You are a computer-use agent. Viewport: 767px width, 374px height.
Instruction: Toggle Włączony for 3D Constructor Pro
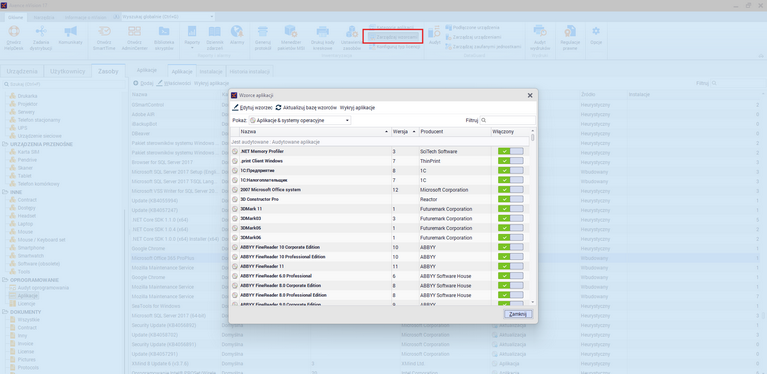coord(511,199)
